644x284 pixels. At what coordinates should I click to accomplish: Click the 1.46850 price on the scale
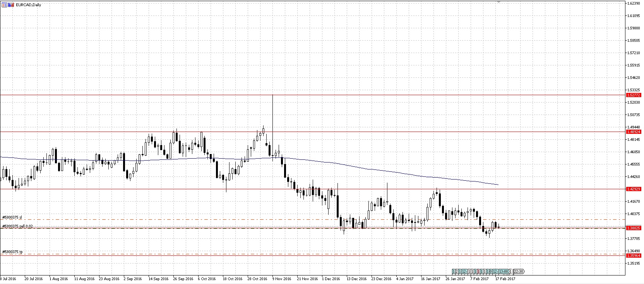pos(634,152)
